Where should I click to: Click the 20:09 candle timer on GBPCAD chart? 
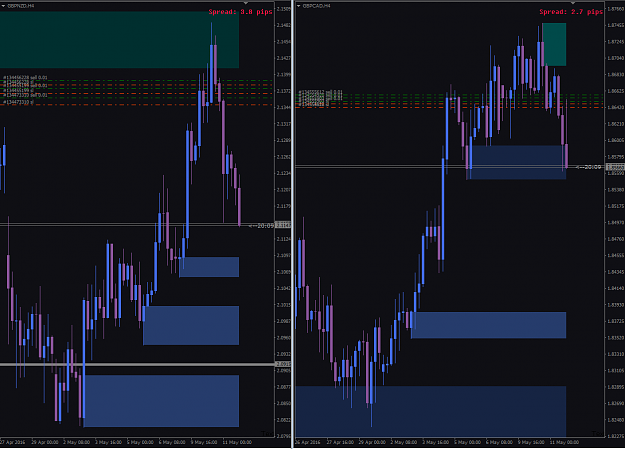point(589,167)
